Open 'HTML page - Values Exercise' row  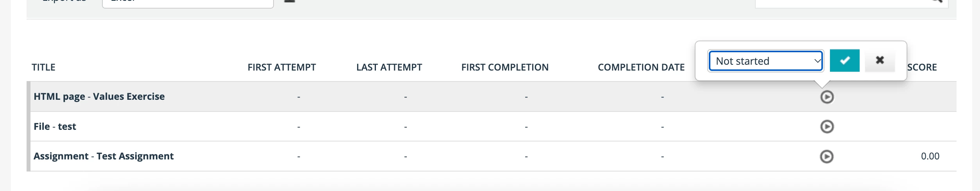[x=99, y=97]
